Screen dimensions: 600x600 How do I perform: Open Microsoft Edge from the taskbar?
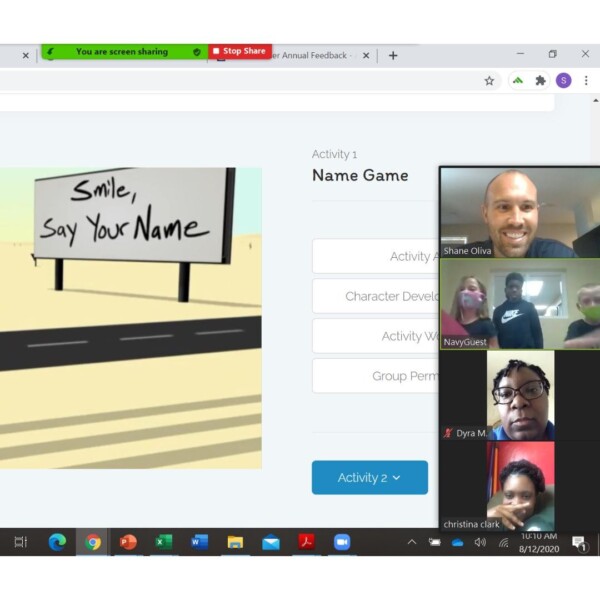(x=57, y=542)
